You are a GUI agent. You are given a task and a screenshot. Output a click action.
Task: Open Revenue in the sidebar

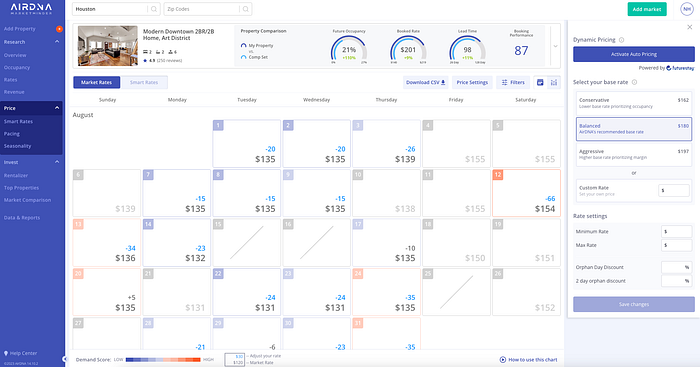tap(14, 92)
